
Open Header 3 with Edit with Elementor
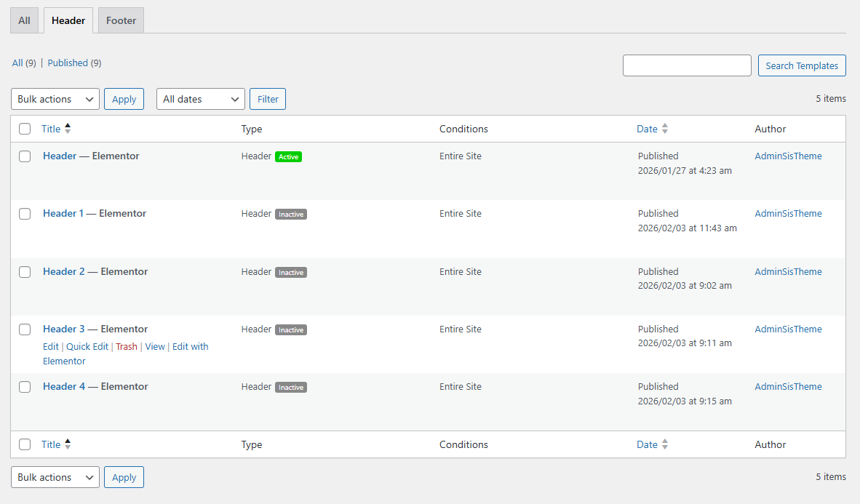point(190,346)
